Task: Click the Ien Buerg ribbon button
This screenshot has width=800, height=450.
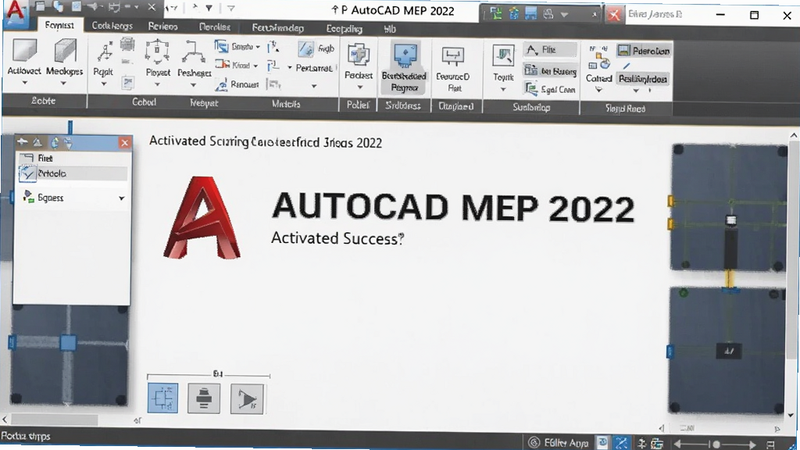Action: [551, 71]
